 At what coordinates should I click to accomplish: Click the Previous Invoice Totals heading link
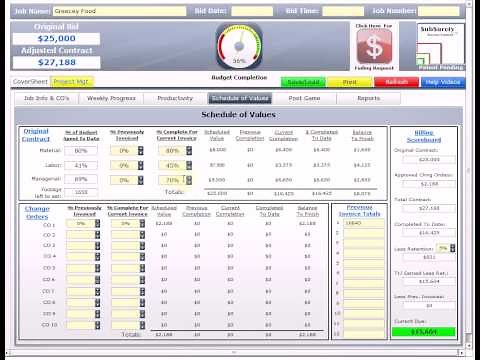point(359,211)
